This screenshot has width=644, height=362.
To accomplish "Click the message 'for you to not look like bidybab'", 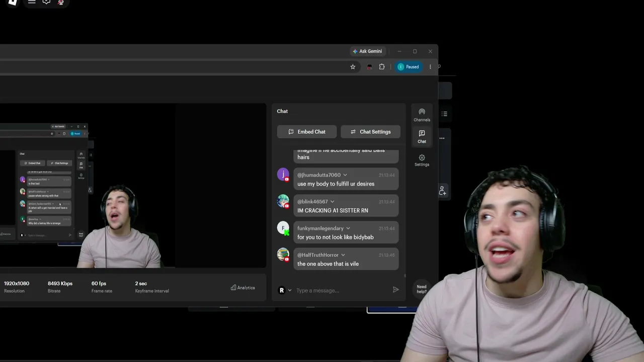I will 336,237.
